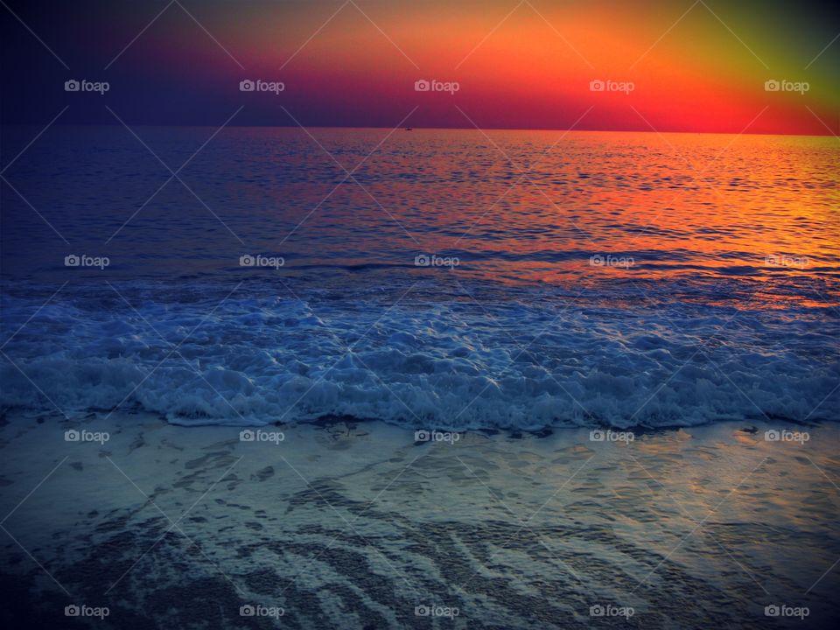Select the left-edge Foap watermark on the wet sand

coord(87,436)
